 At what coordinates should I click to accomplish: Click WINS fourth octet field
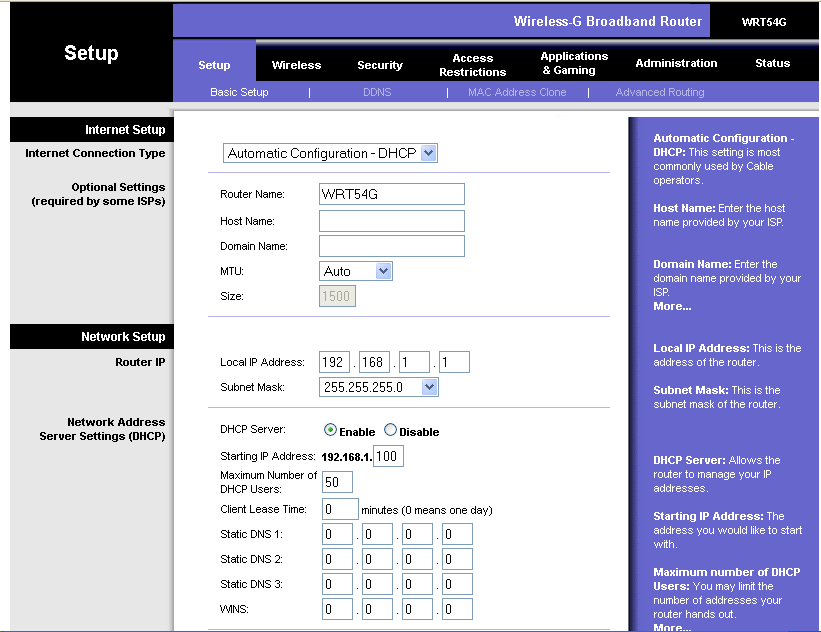(x=457, y=609)
